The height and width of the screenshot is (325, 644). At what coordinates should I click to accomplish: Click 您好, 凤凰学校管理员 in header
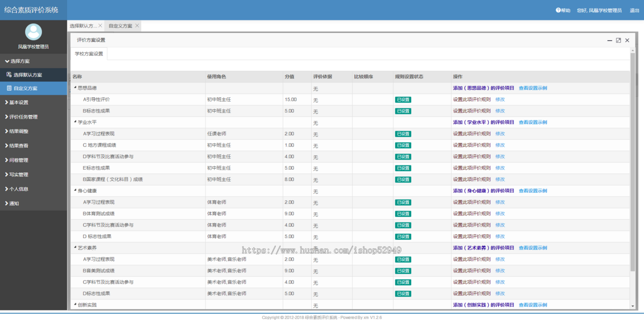point(599,10)
